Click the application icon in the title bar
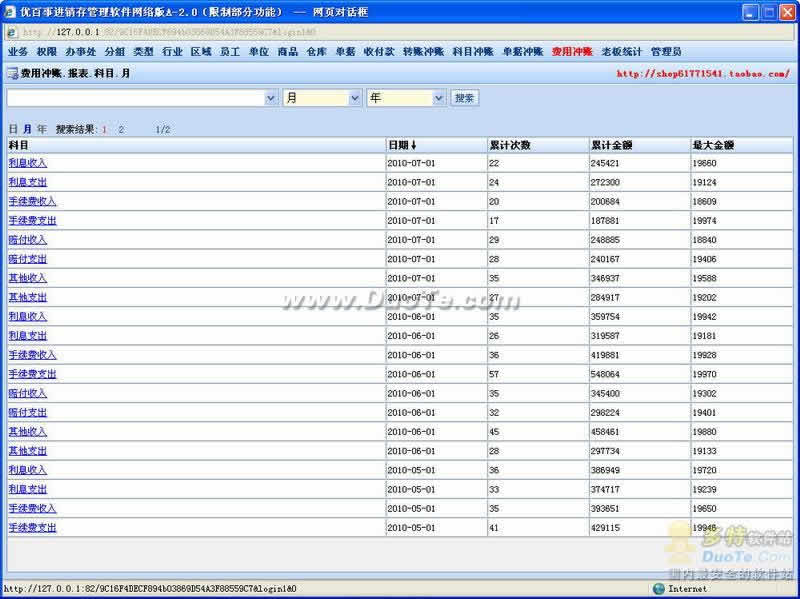Viewport: 800px width, 599px height. 10,11
